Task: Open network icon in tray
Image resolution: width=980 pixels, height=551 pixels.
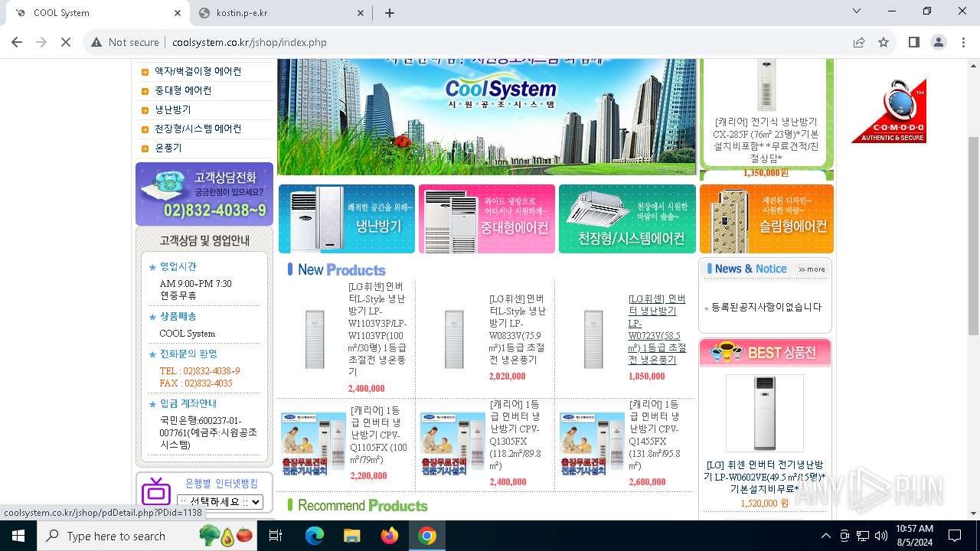Action: click(x=863, y=536)
